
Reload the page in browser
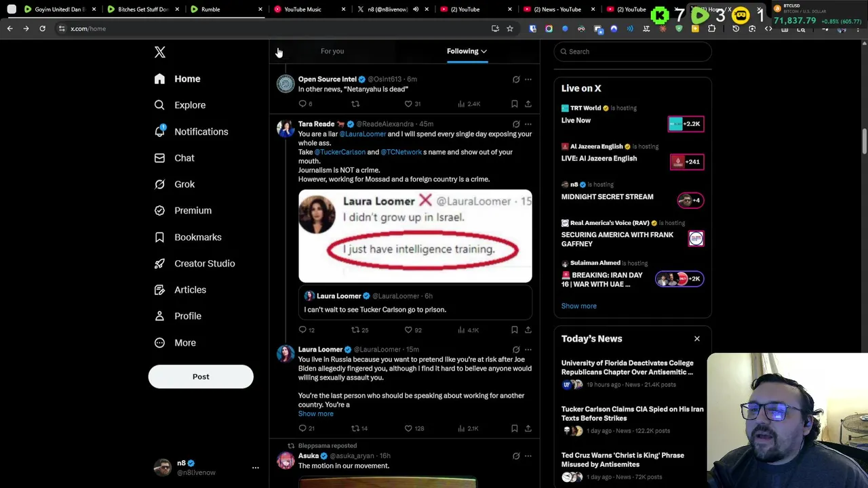(x=42, y=28)
